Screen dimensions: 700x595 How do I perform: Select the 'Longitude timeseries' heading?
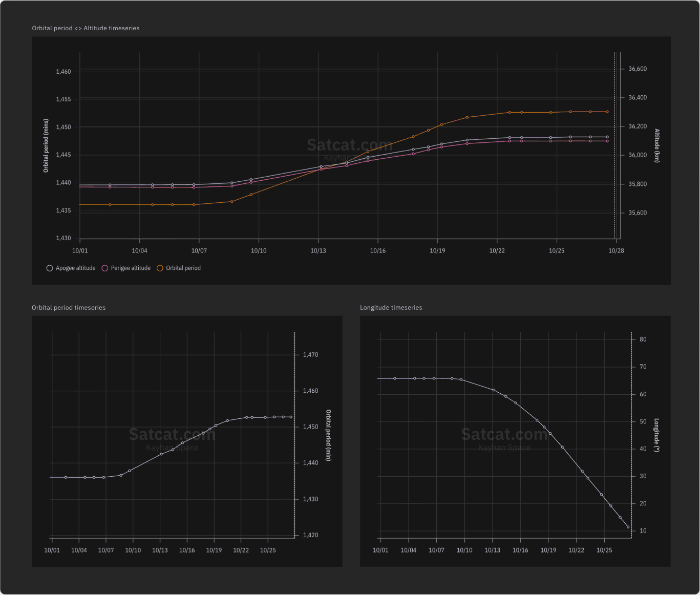391,308
